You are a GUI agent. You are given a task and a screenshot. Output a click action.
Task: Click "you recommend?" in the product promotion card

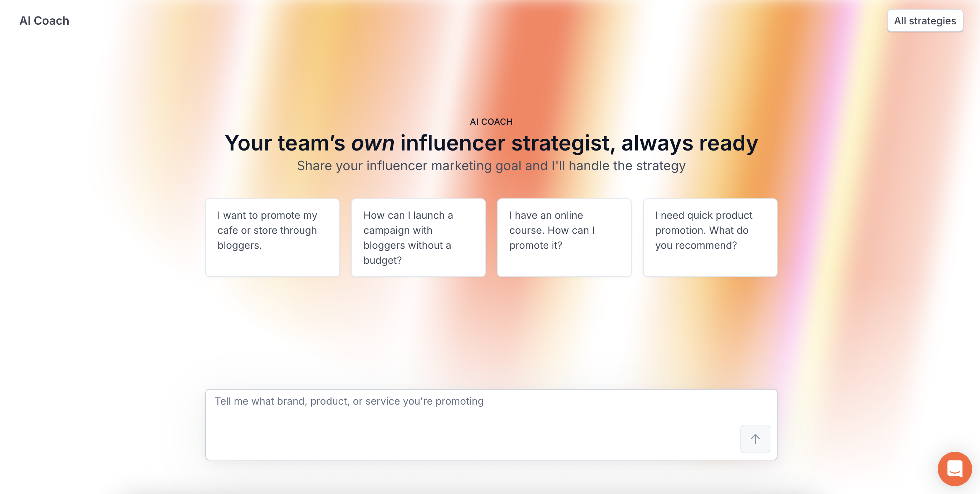[695, 245]
